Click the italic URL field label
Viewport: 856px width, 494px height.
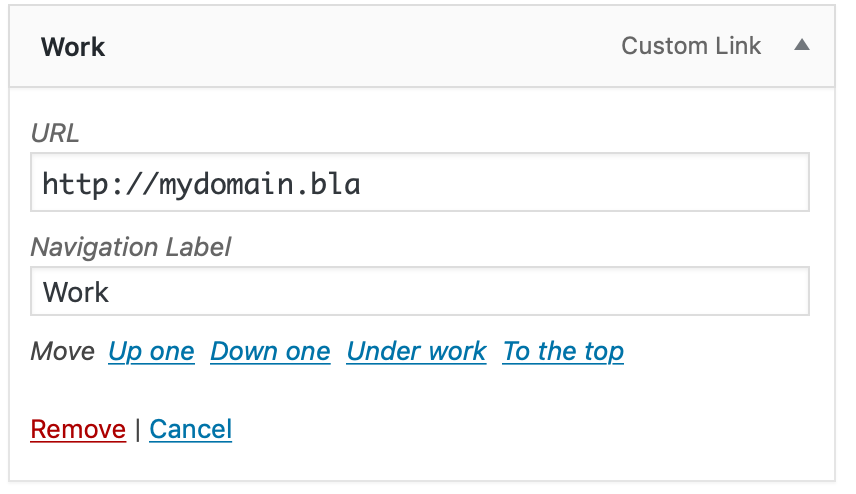[55, 133]
